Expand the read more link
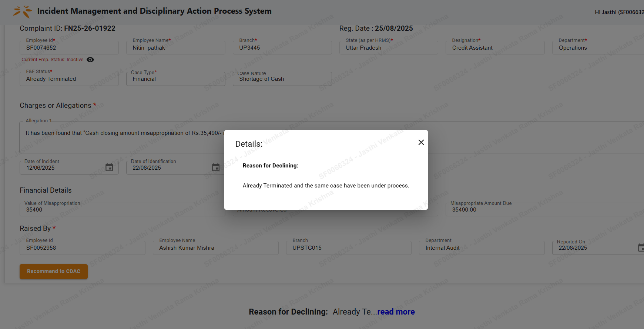Viewport: 644px width, 329px height. pyautogui.click(x=396, y=312)
